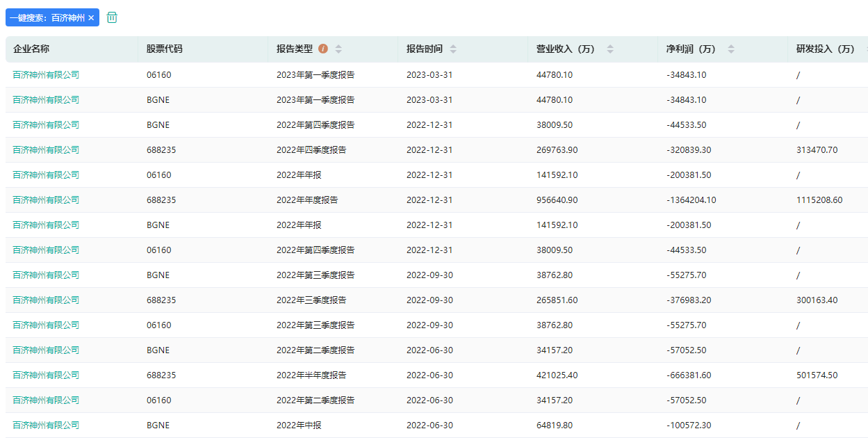868x438 pixels.
Task: Open company link in BGNE 2023年第一季度报告 row
Action: pos(46,99)
